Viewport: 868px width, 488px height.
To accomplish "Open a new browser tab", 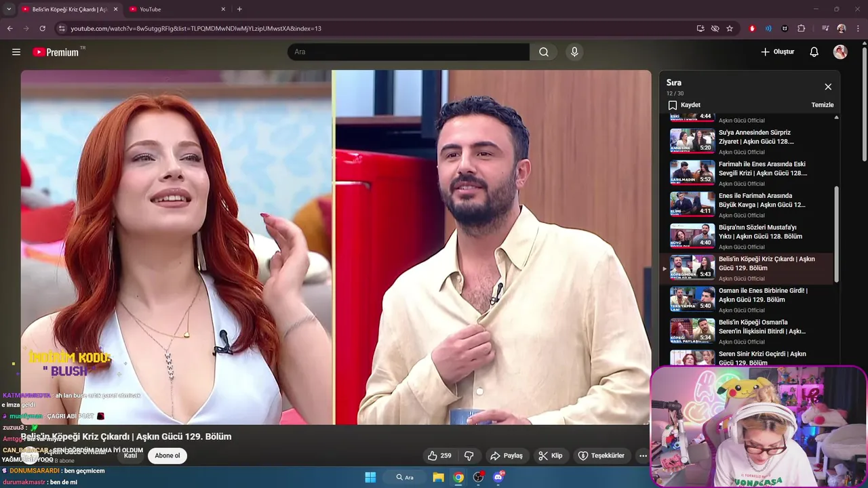I will point(239,9).
